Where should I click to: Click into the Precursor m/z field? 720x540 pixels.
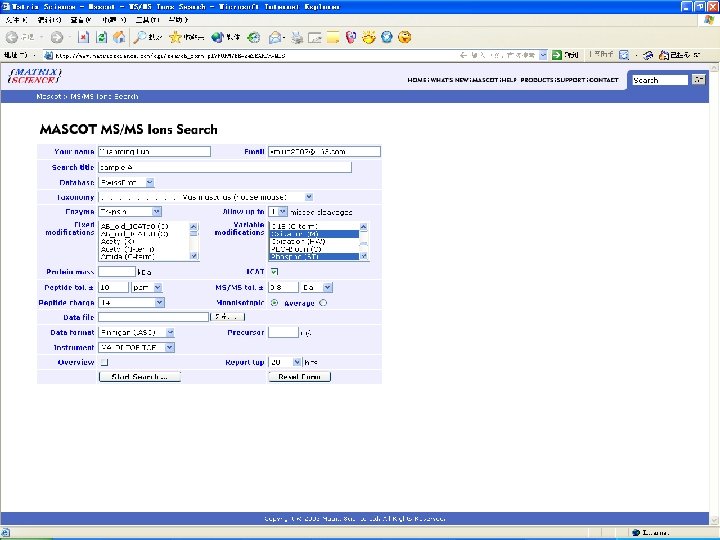(x=283, y=332)
